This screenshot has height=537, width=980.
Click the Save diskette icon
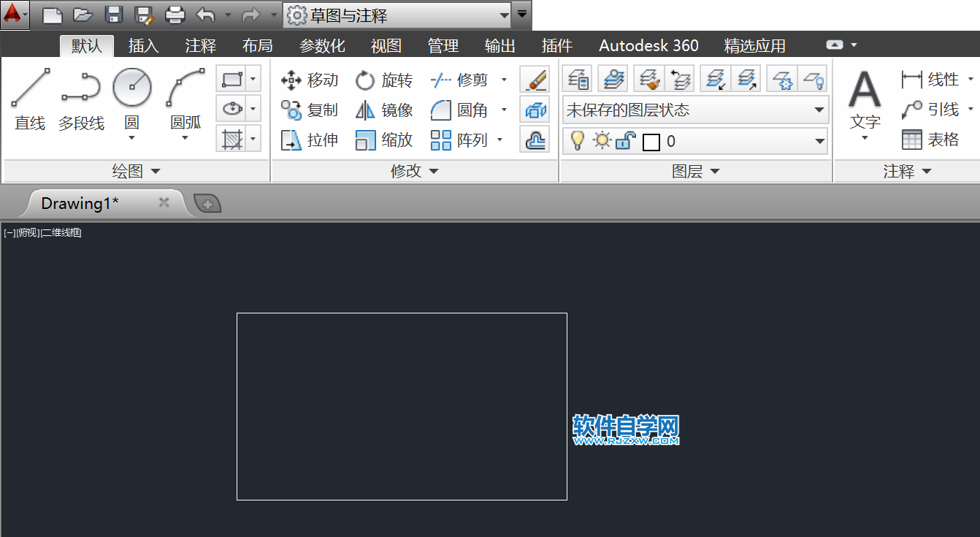pos(114,15)
